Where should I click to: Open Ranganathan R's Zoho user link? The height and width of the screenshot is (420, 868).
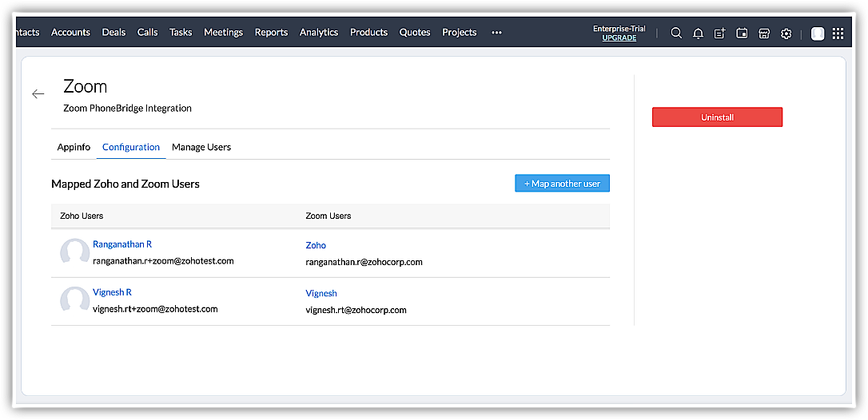coord(122,244)
